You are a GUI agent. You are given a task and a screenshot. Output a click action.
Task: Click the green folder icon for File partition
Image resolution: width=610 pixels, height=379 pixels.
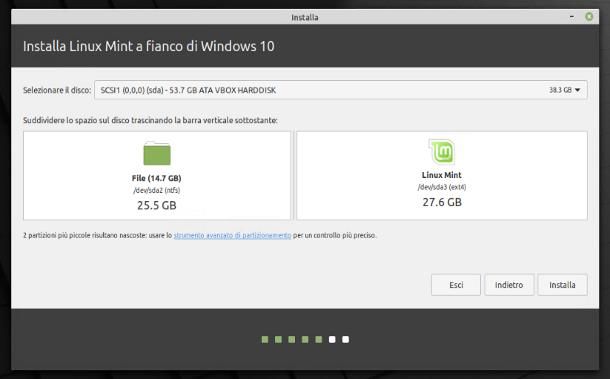pos(157,153)
